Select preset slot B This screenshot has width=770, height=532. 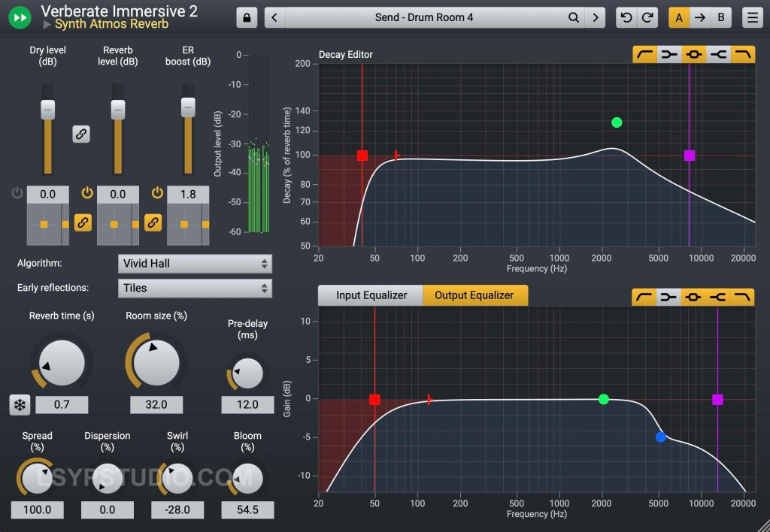click(720, 16)
